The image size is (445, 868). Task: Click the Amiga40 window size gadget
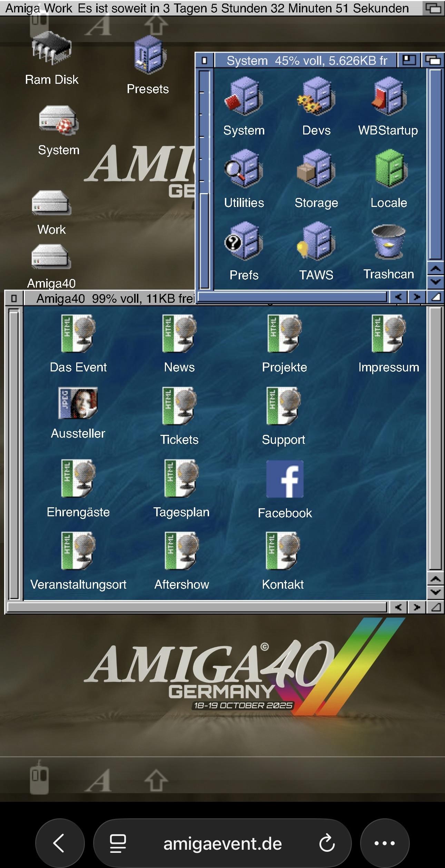[436, 607]
